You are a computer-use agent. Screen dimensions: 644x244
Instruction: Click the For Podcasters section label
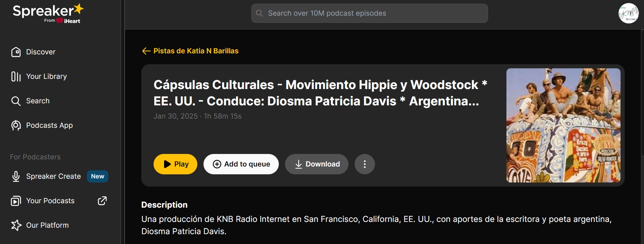pyautogui.click(x=35, y=157)
